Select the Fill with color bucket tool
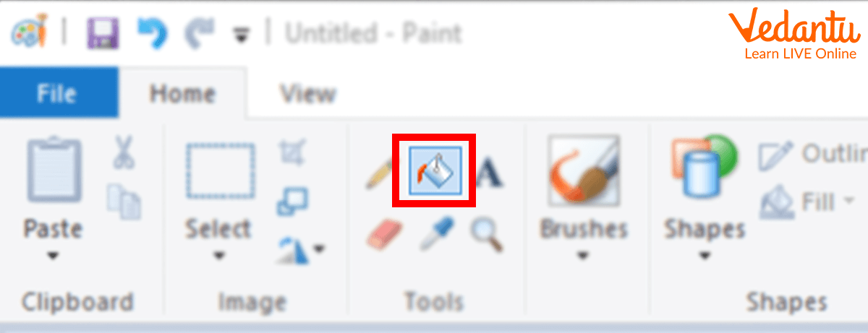The height and width of the screenshot is (333, 868). 434,170
